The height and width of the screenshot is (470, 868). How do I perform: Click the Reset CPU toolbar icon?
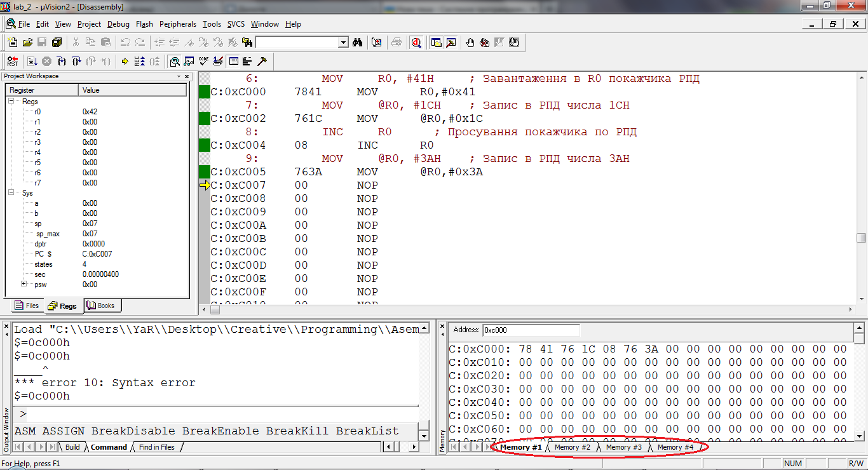(13, 61)
